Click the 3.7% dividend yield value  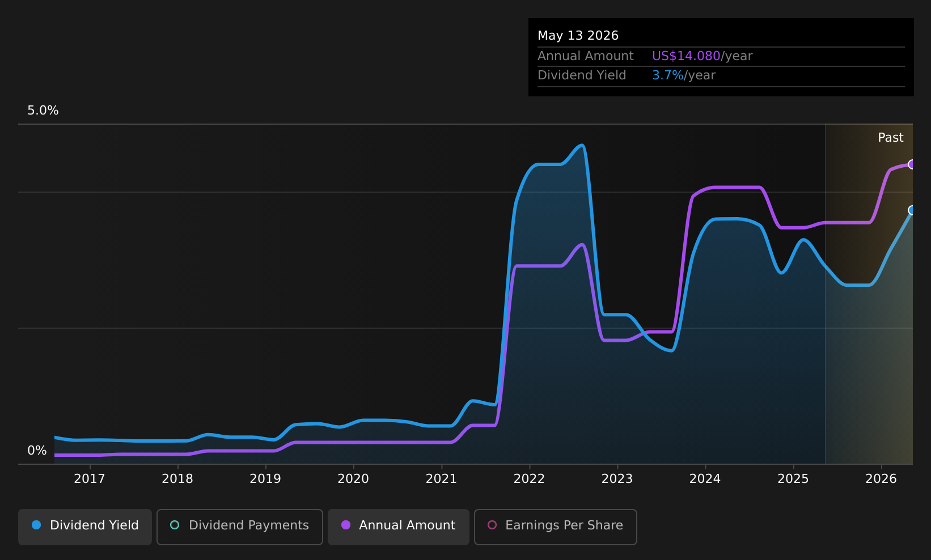click(668, 75)
